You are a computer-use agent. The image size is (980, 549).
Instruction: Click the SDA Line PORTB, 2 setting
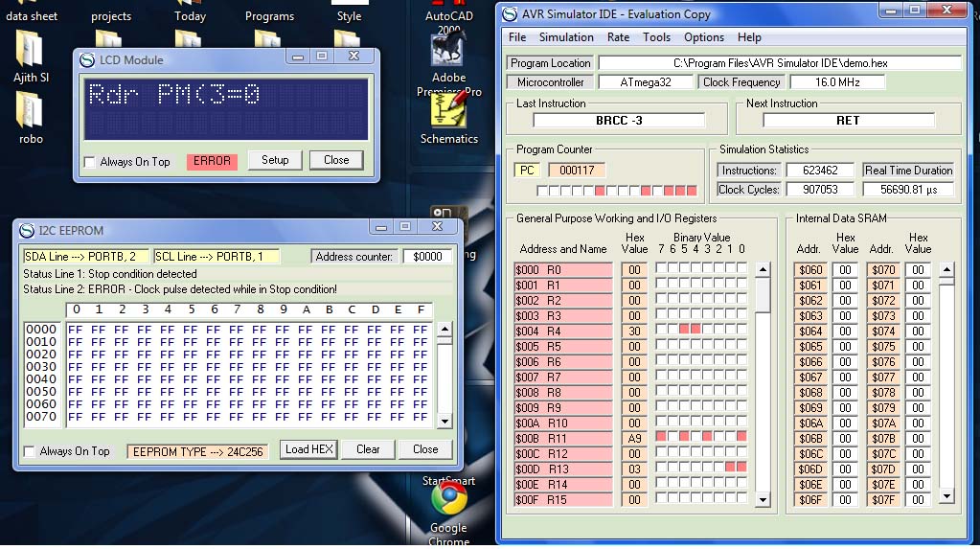tap(85, 257)
